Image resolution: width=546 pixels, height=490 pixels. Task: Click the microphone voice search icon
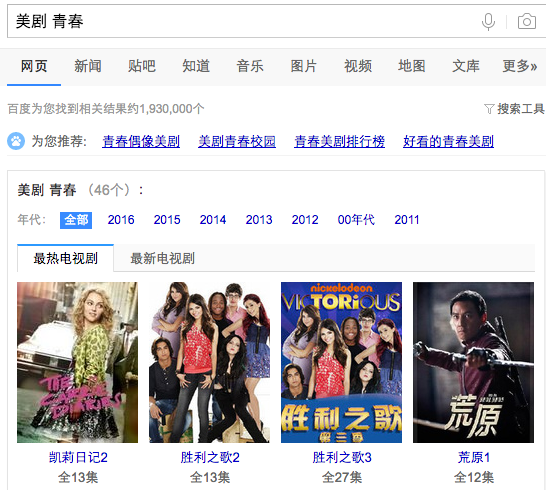tap(488, 22)
